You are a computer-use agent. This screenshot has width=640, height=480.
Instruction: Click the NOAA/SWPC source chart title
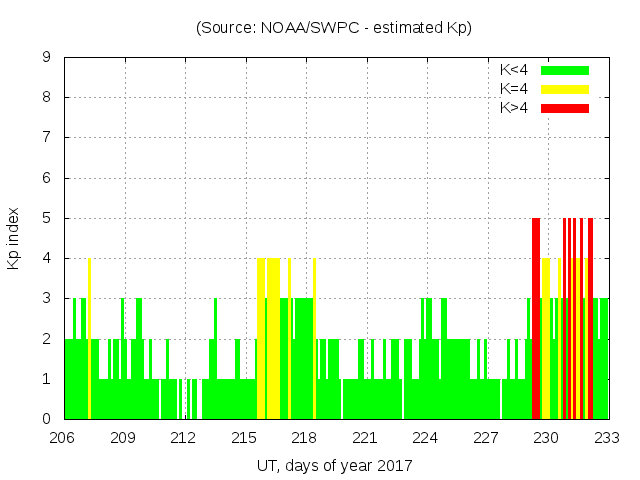click(334, 28)
